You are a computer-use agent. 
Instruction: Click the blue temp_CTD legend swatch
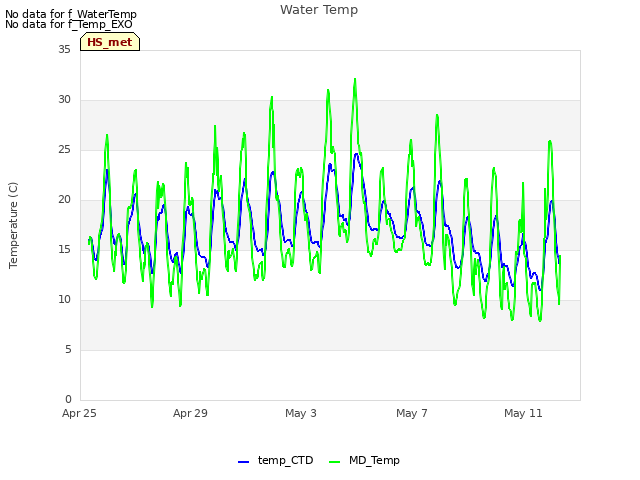point(243,462)
